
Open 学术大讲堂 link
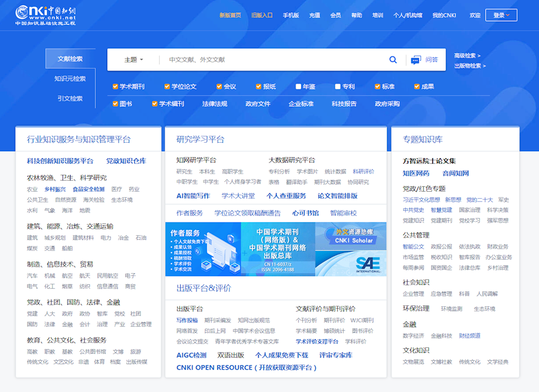[x=238, y=196]
